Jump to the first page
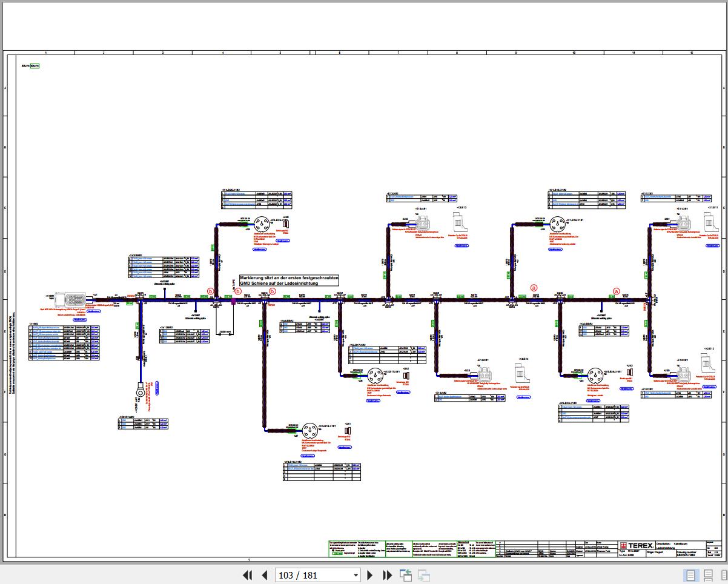The width and height of the screenshot is (728, 584). (247, 575)
